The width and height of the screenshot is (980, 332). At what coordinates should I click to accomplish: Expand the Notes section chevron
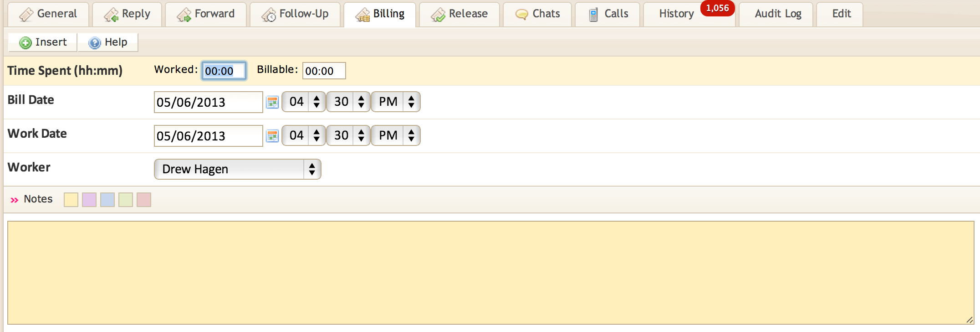[x=15, y=200]
